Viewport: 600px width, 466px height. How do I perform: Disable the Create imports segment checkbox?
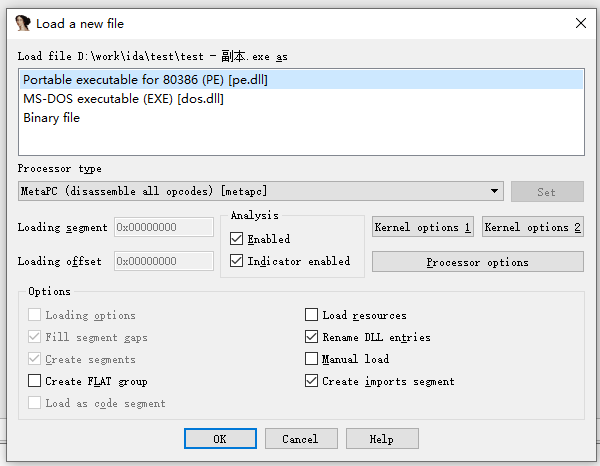[311, 381]
